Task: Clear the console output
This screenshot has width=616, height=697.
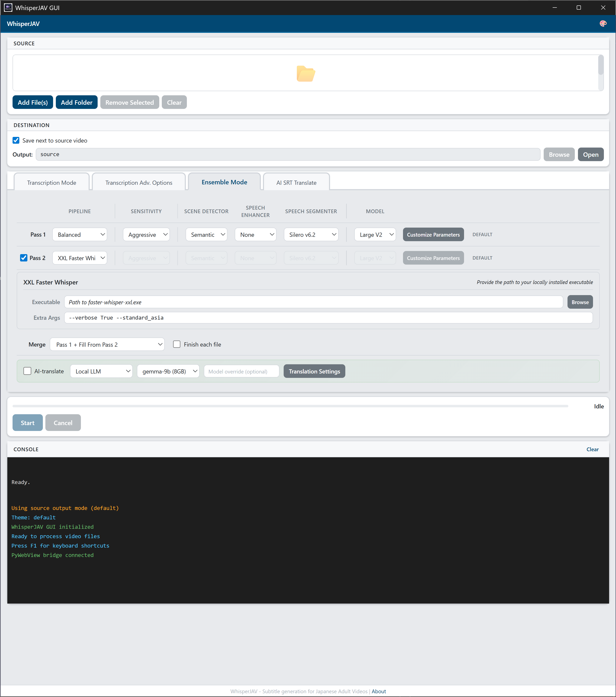Action: click(x=592, y=449)
